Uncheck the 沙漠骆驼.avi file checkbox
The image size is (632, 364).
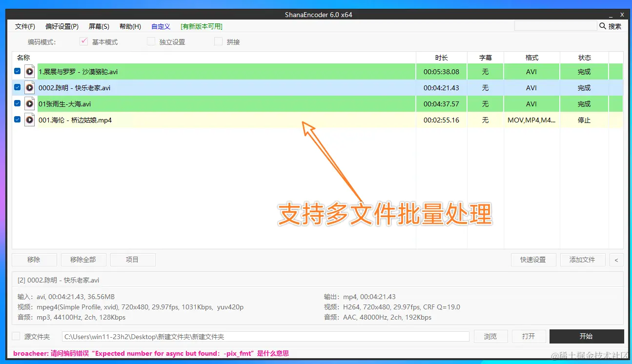18,71
